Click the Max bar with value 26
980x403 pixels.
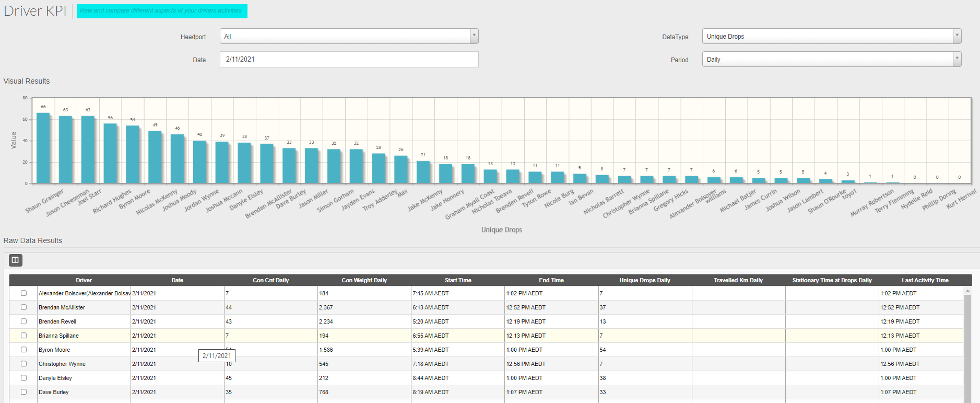coord(401,169)
